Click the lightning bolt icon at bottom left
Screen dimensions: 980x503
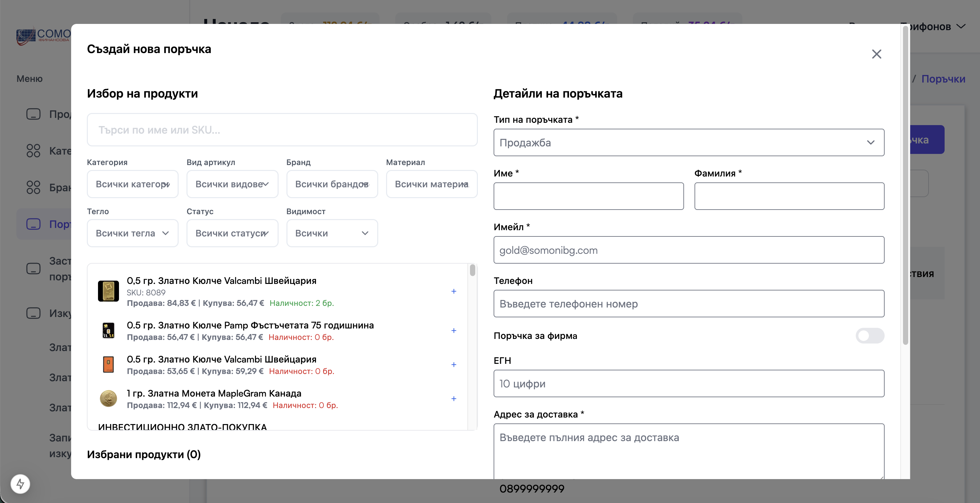coord(20,484)
